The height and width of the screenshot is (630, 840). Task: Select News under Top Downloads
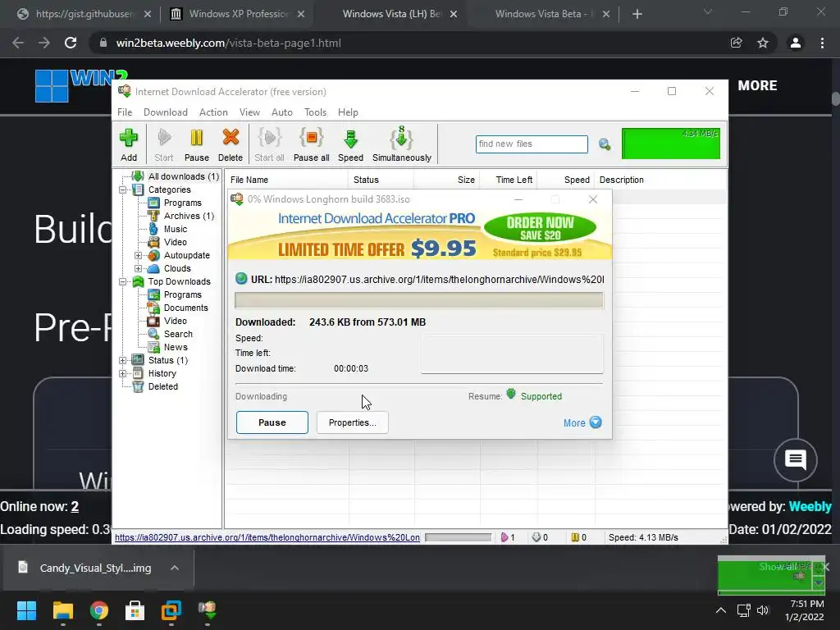click(176, 347)
